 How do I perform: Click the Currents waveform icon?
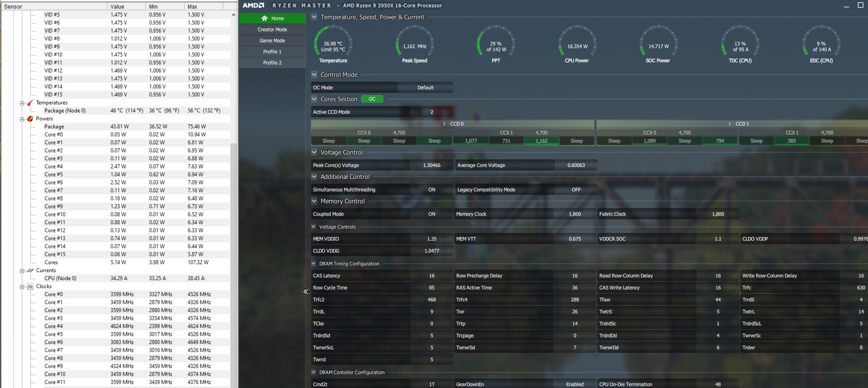30,270
